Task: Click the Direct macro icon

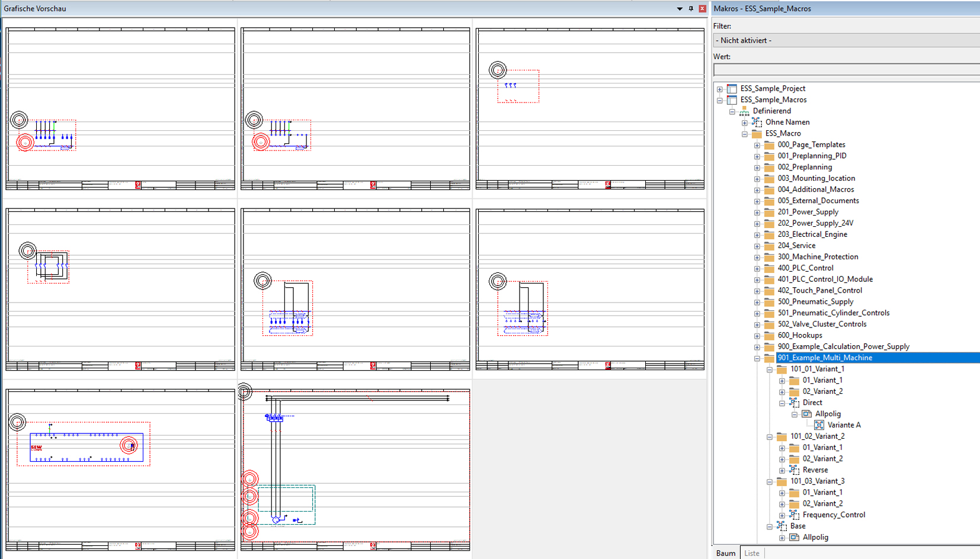Action: (x=794, y=403)
